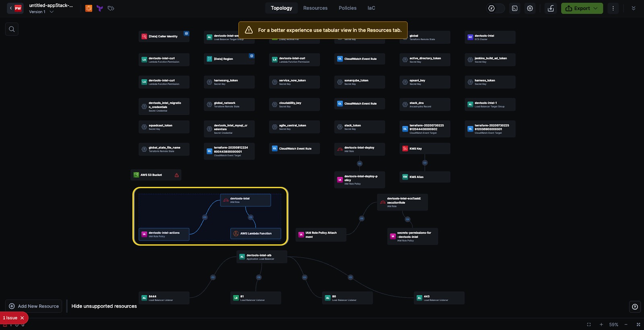The height and width of the screenshot is (330, 644).
Task: Select the slack_token secret key node
Action: coord(359,127)
